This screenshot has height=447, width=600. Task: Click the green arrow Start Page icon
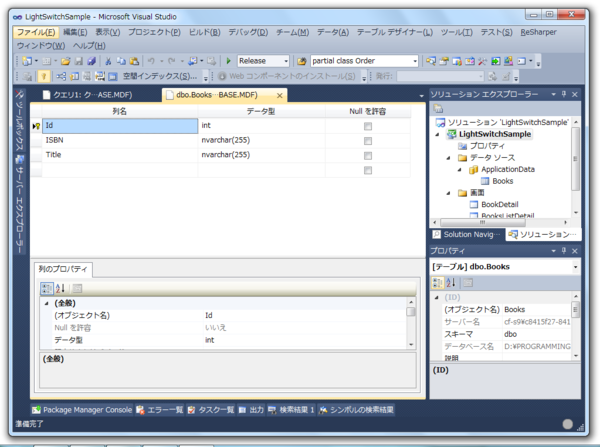point(496,61)
